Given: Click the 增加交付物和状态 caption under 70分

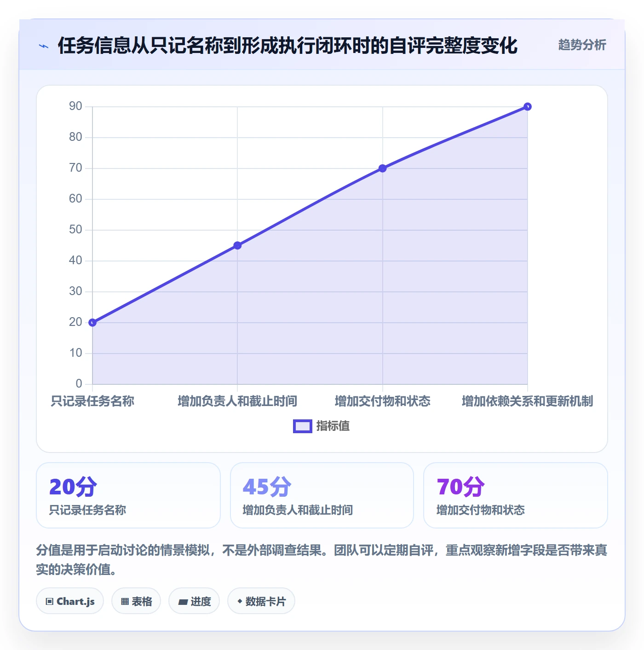Looking at the screenshot, I should (x=481, y=510).
